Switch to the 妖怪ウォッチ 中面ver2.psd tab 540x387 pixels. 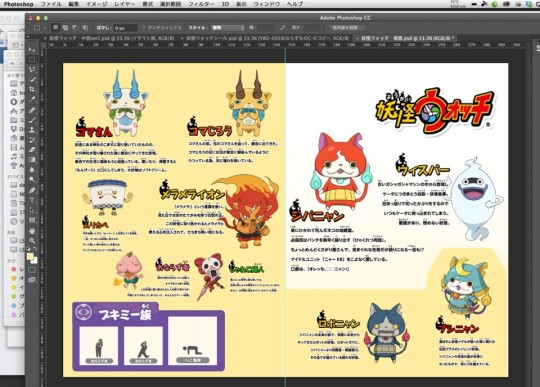(112, 38)
